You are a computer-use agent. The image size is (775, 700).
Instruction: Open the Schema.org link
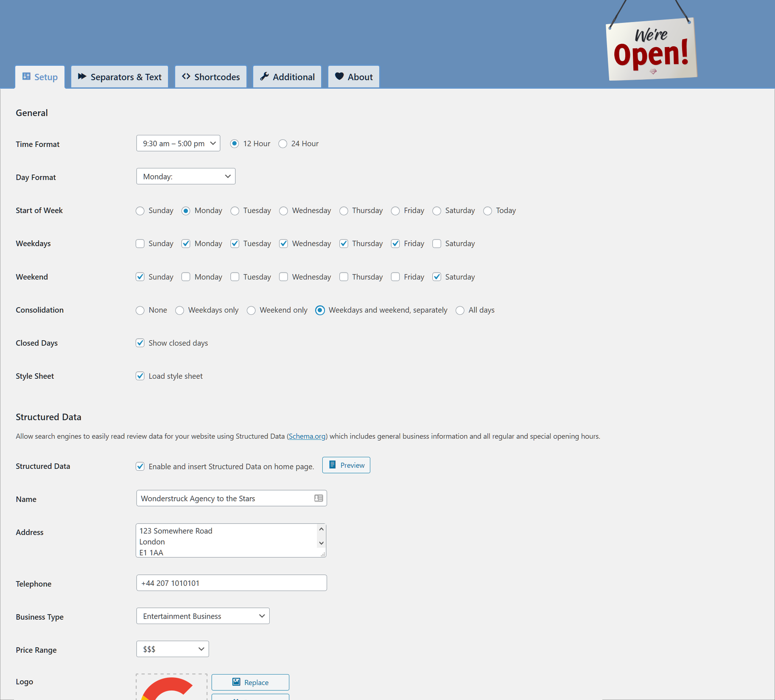(307, 436)
